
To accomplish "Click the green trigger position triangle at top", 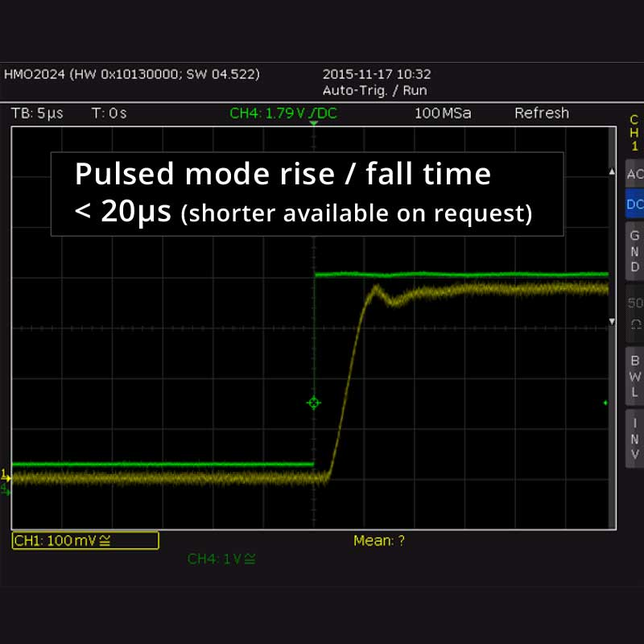I will click(x=314, y=123).
